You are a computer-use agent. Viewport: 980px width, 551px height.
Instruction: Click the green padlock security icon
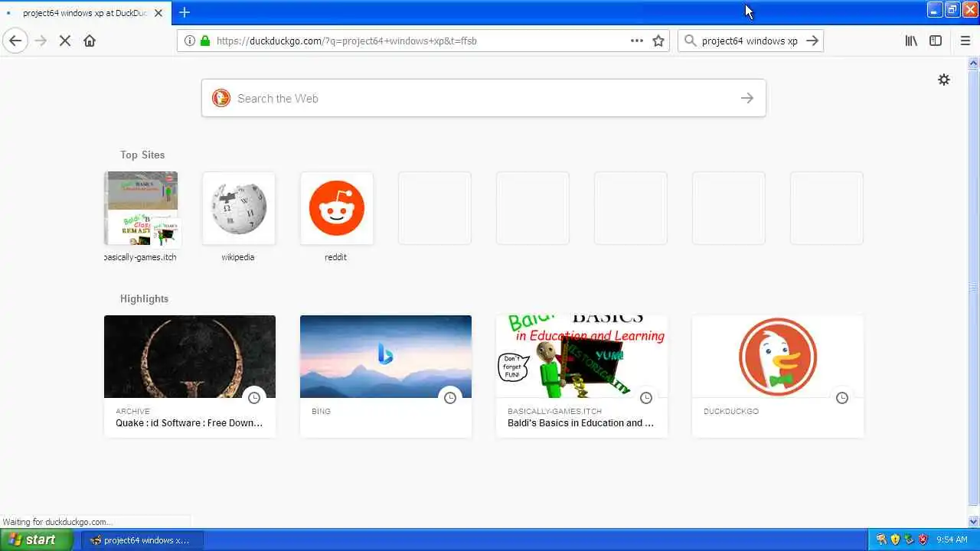coord(204,41)
